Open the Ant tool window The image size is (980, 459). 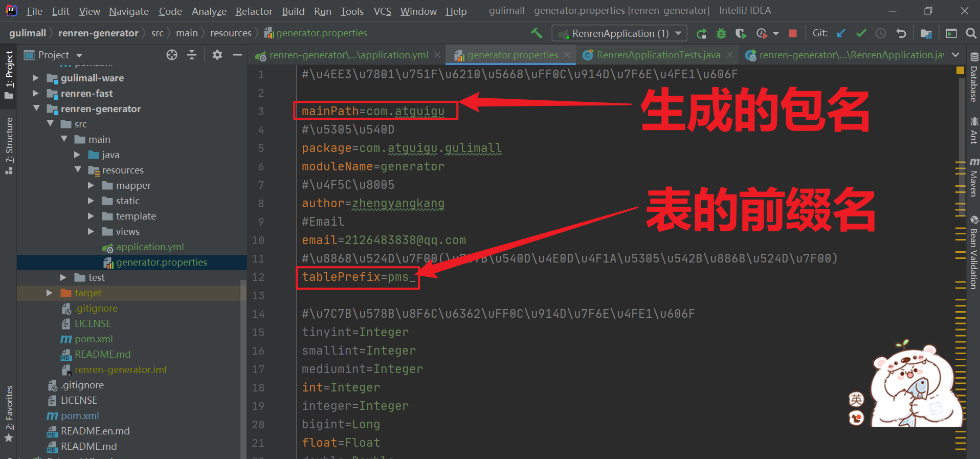click(x=974, y=130)
